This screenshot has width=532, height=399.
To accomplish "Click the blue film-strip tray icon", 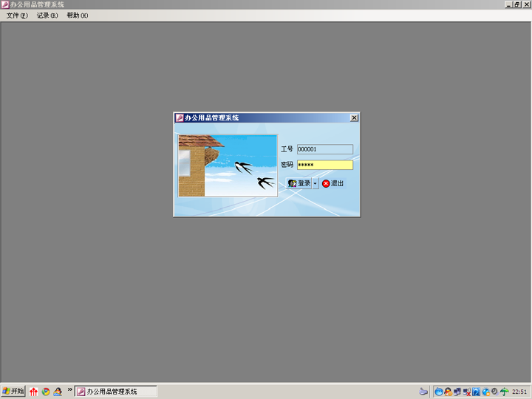I will click(476, 392).
